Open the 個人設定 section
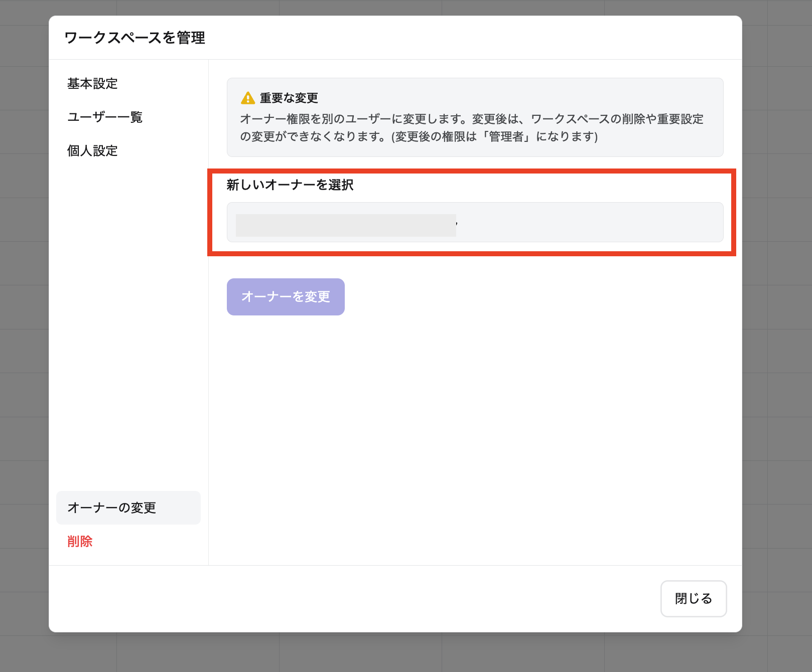This screenshot has width=812, height=672. [x=92, y=150]
